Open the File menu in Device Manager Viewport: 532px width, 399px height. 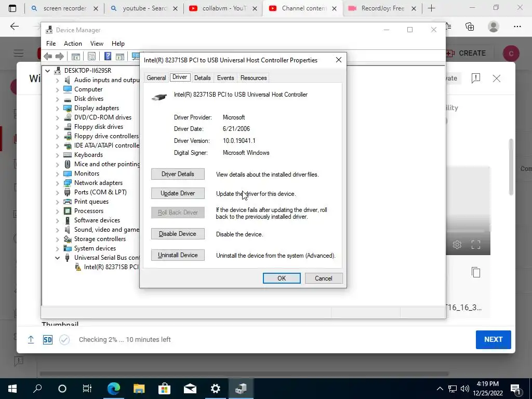[51, 44]
